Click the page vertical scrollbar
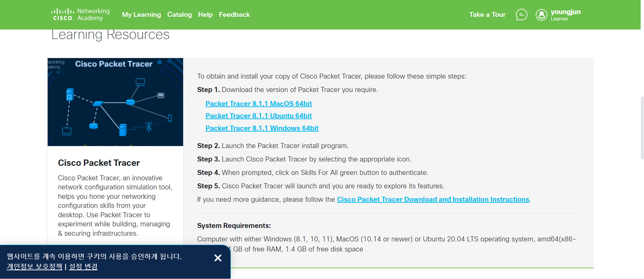This screenshot has height=279, width=644. coord(642,128)
